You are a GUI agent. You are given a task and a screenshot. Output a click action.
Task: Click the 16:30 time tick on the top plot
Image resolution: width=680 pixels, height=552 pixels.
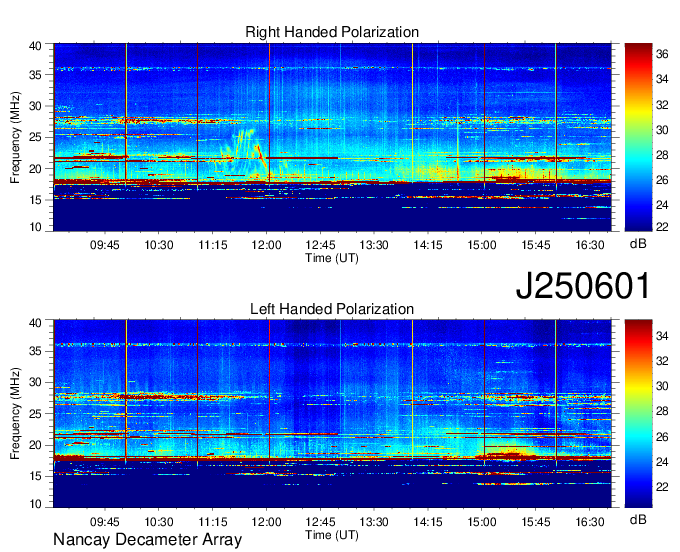[590, 245]
